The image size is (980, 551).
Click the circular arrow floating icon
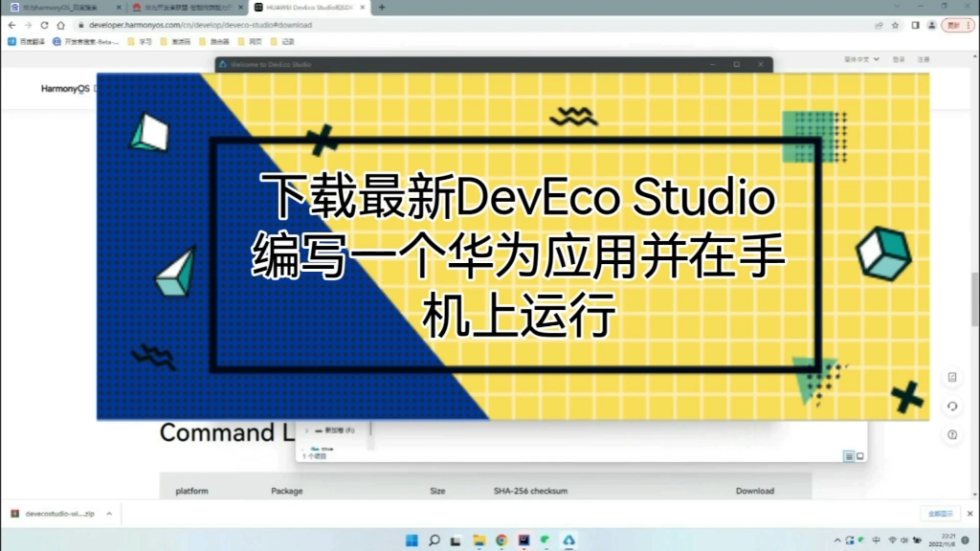tap(952, 406)
